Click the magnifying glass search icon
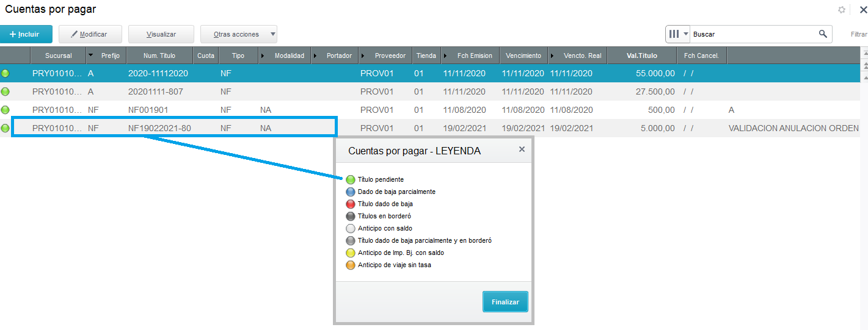 [823, 34]
